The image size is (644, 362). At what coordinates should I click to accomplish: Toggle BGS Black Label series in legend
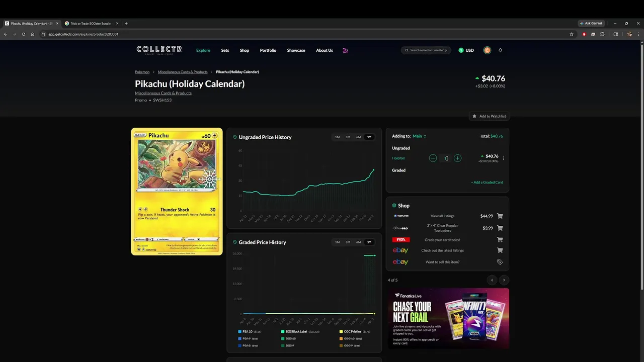300,332
